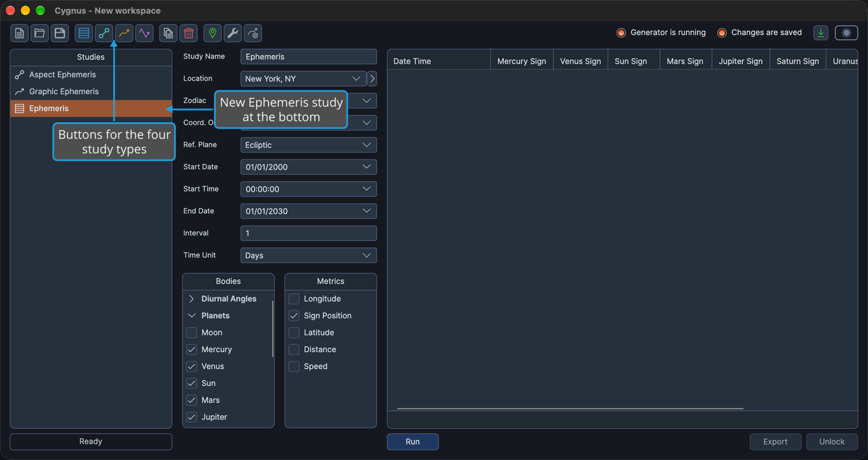This screenshot has height=460, width=868.
Task: Enable the Latitude metric
Action: (x=294, y=333)
